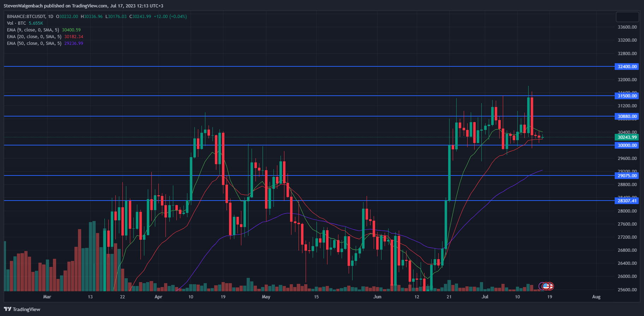Select the EMA 20 indicator legend

click(x=34, y=37)
